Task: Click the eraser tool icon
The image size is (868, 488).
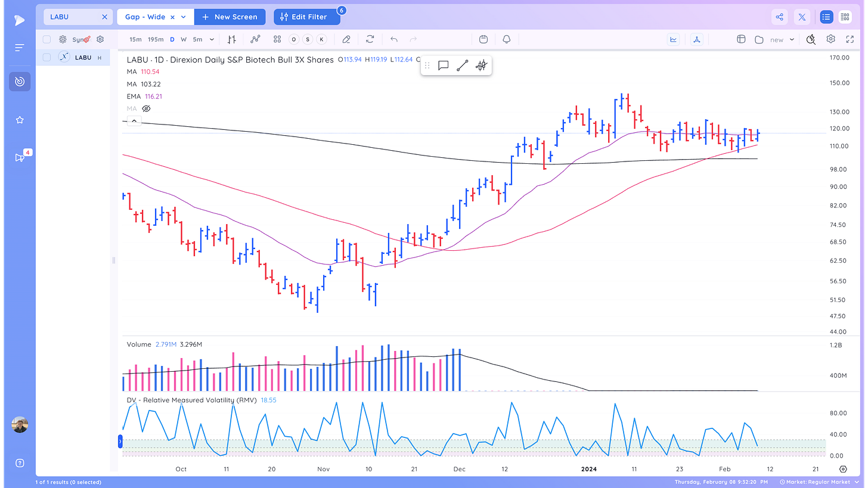Action: click(346, 39)
